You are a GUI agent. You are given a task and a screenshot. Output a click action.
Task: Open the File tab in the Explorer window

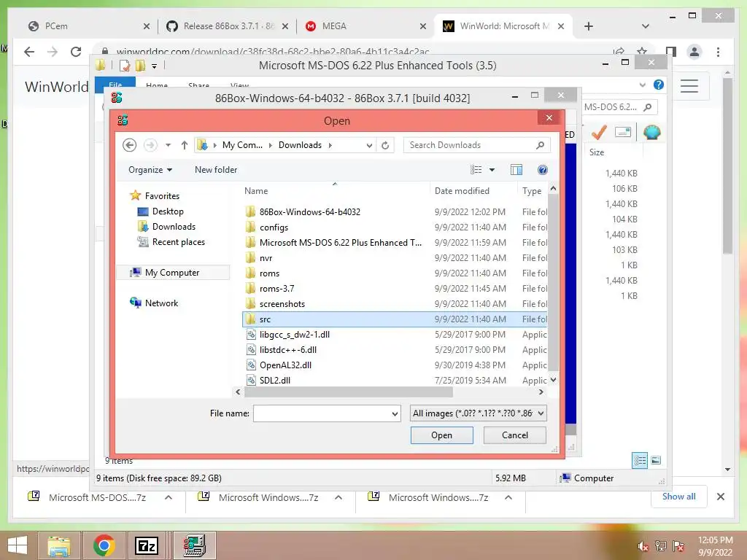[115, 85]
